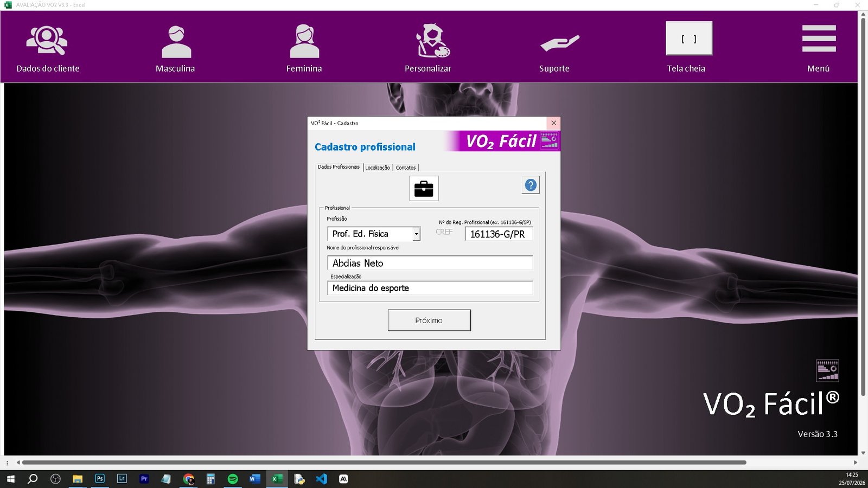Select the Feminina avatar icon
This screenshot has height=488, width=868.
(304, 41)
